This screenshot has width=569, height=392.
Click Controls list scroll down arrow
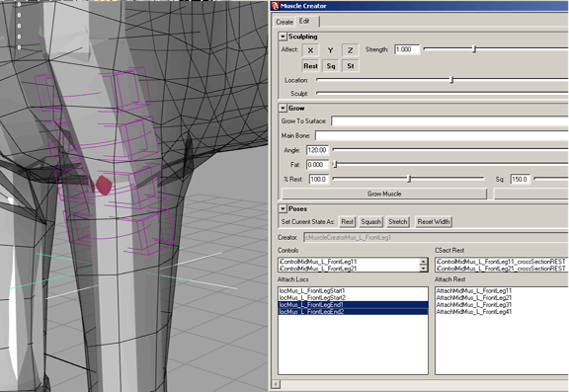(423, 269)
